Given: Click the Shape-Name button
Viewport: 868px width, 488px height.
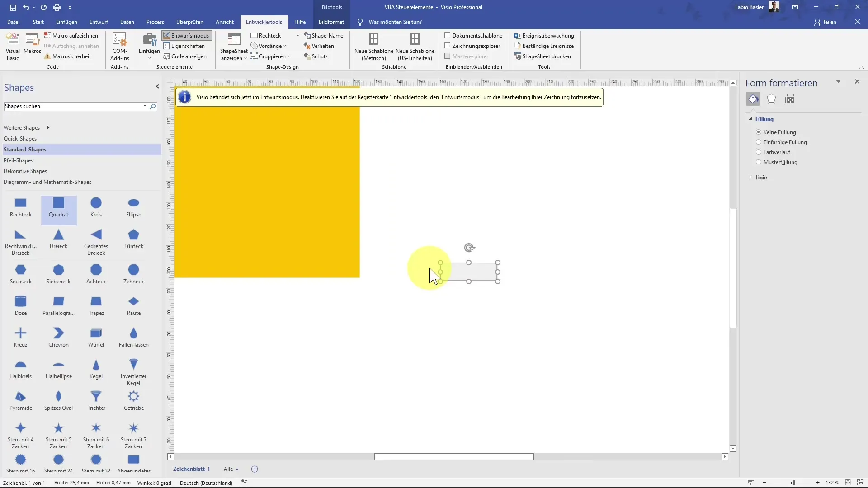Looking at the screenshot, I should (324, 35).
